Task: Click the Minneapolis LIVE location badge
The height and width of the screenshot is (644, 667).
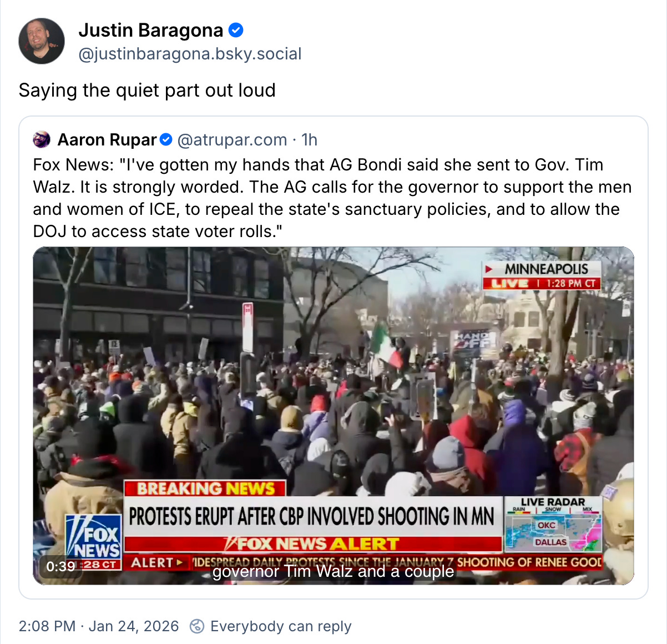Action: (x=542, y=276)
